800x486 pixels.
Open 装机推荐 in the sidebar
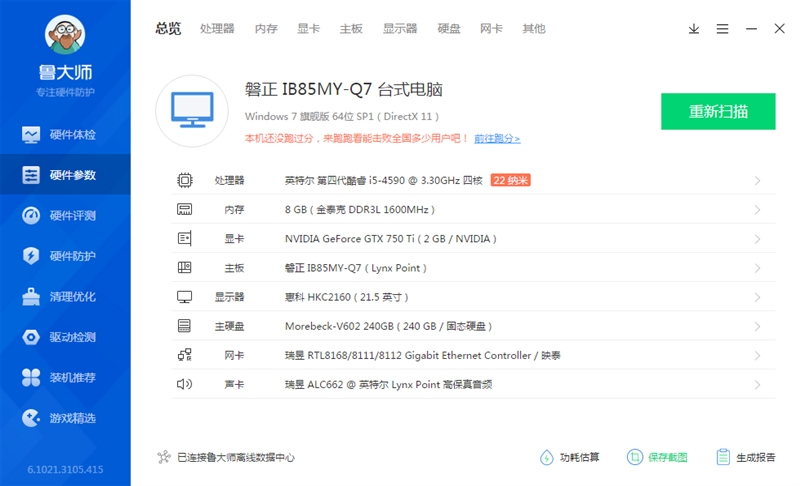(x=65, y=377)
